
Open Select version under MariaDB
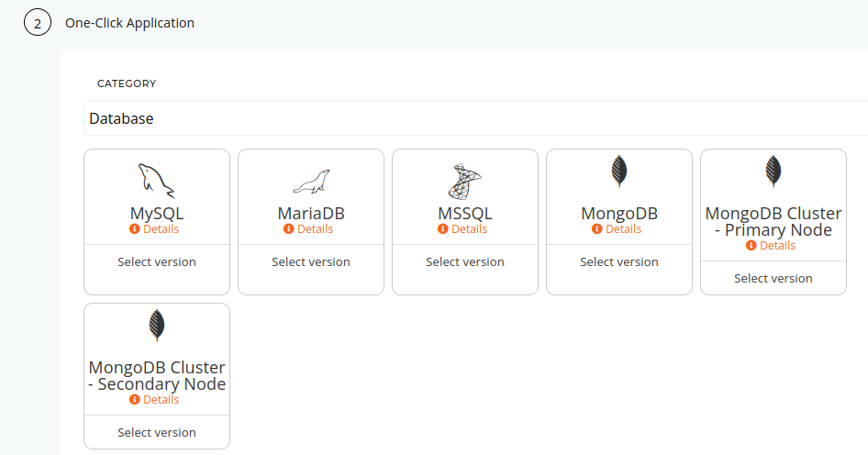pos(311,261)
